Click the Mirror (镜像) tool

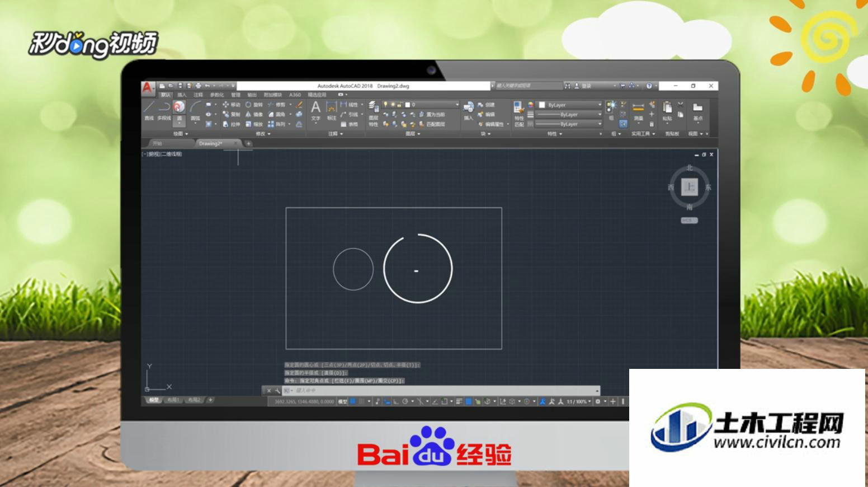[x=254, y=114]
